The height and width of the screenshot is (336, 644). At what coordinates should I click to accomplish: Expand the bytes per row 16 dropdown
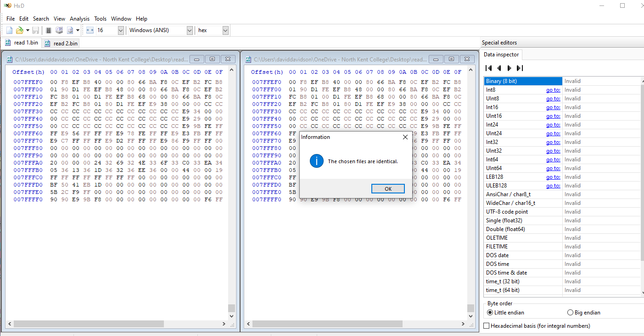[121, 30]
